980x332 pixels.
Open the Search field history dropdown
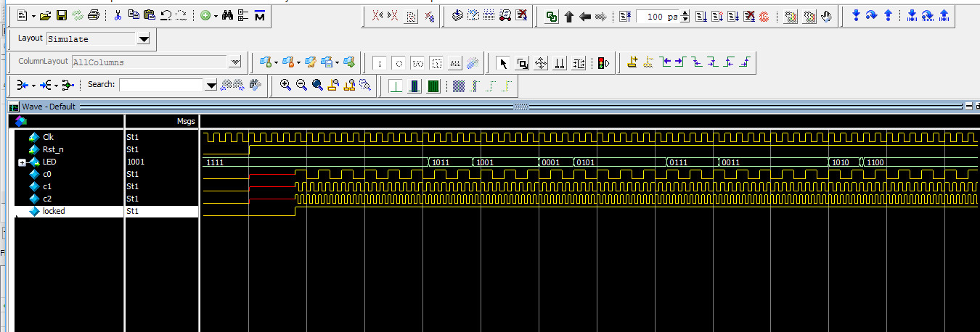(x=211, y=86)
